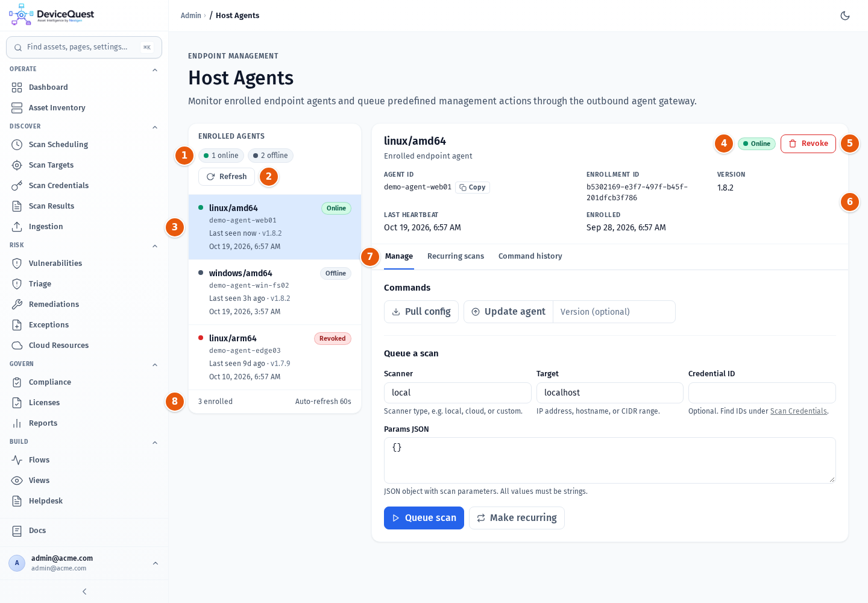The width and height of the screenshot is (868, 603).
Task: Go to Scan Scheduling clock icon
Action: tap(17, 145)
